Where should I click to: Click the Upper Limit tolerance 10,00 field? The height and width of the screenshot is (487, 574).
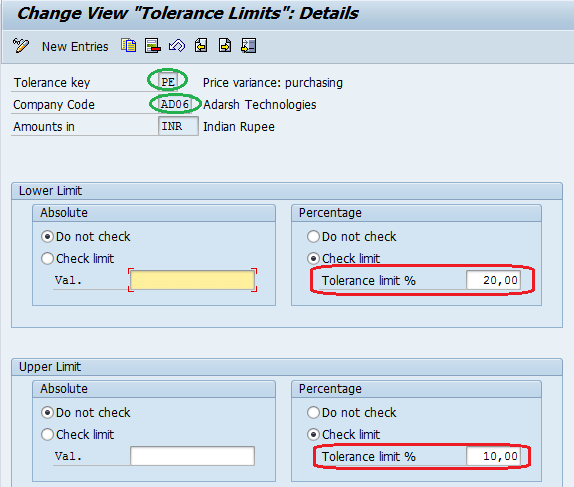493,456
